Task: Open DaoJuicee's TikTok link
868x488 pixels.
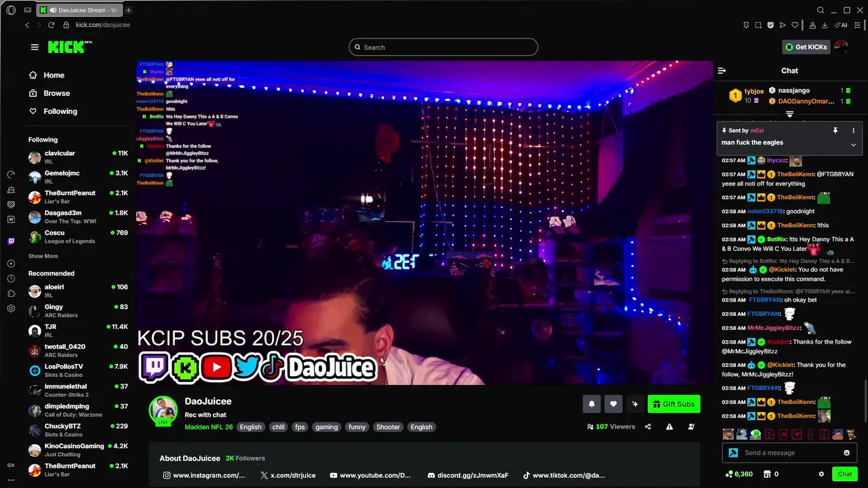Action: [x=563, y=475]
